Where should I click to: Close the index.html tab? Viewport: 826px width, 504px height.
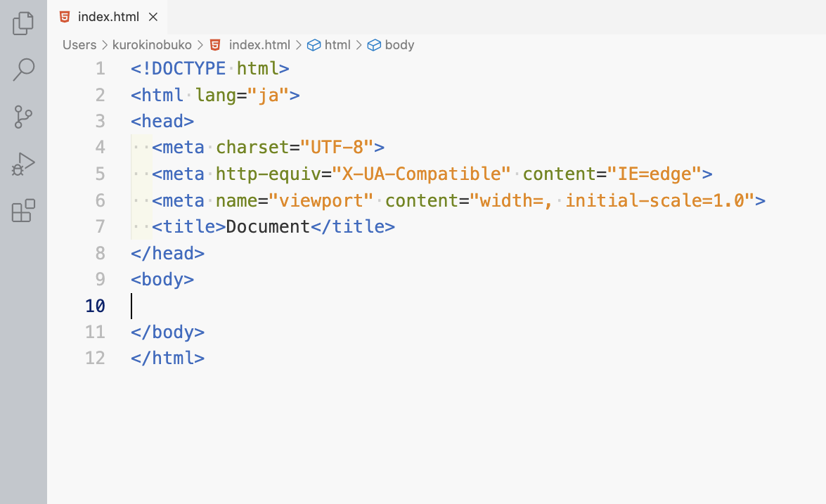click(x=154, y=17)
